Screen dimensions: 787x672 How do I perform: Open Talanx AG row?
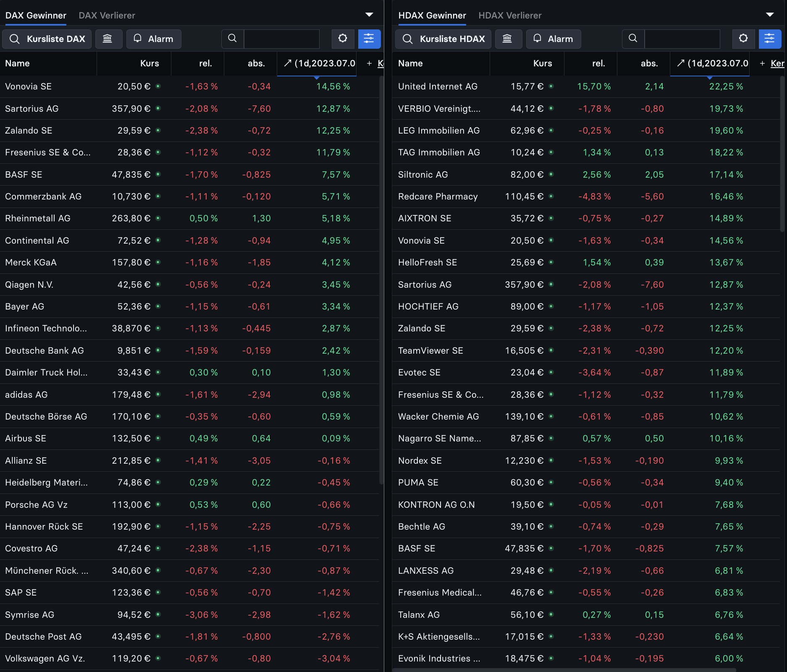point(586,614)
